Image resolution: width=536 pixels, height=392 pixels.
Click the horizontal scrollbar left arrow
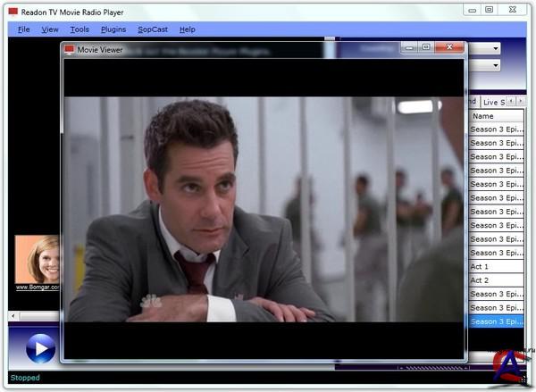click(13, 316)
